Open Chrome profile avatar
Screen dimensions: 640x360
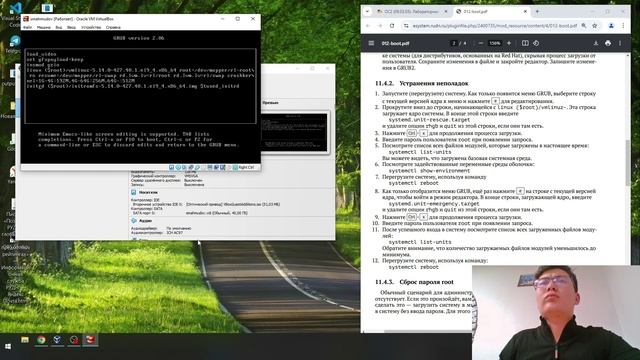(611, 25)
